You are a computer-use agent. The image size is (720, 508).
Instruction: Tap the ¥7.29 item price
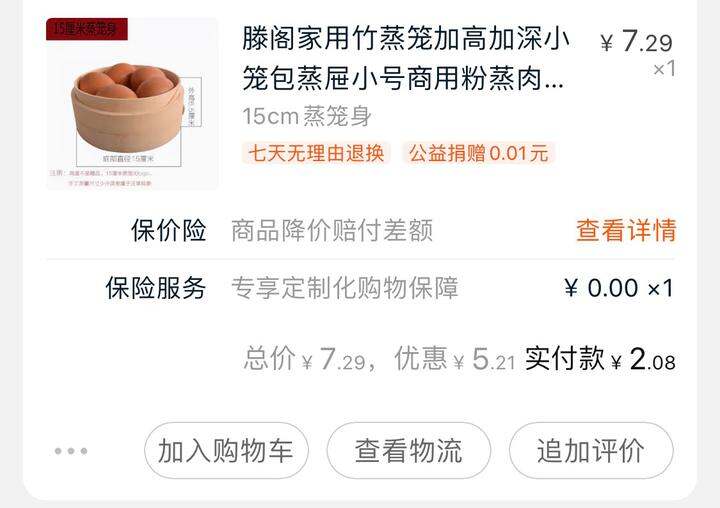point(636,42)
